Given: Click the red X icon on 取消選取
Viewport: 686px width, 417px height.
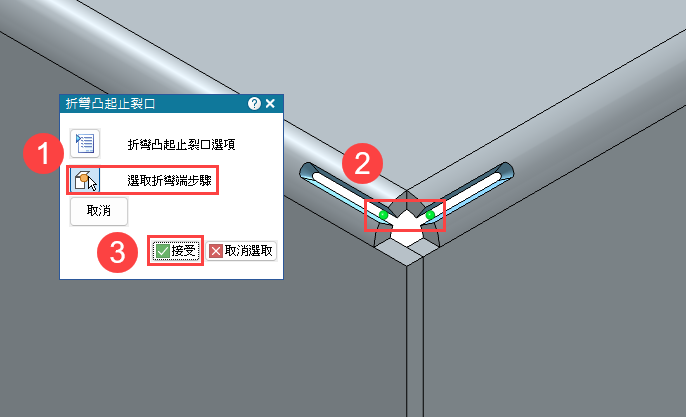Looking at the screenshot, I should tap(216, 251).
